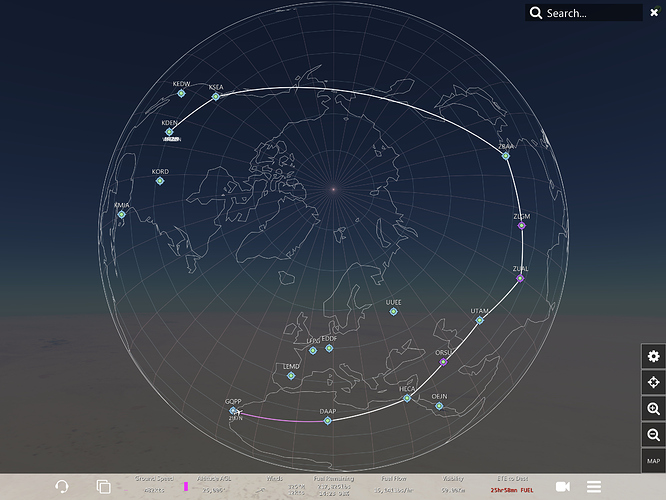
Task: Close the map with the X button
Action: click(x=654, y=13)
